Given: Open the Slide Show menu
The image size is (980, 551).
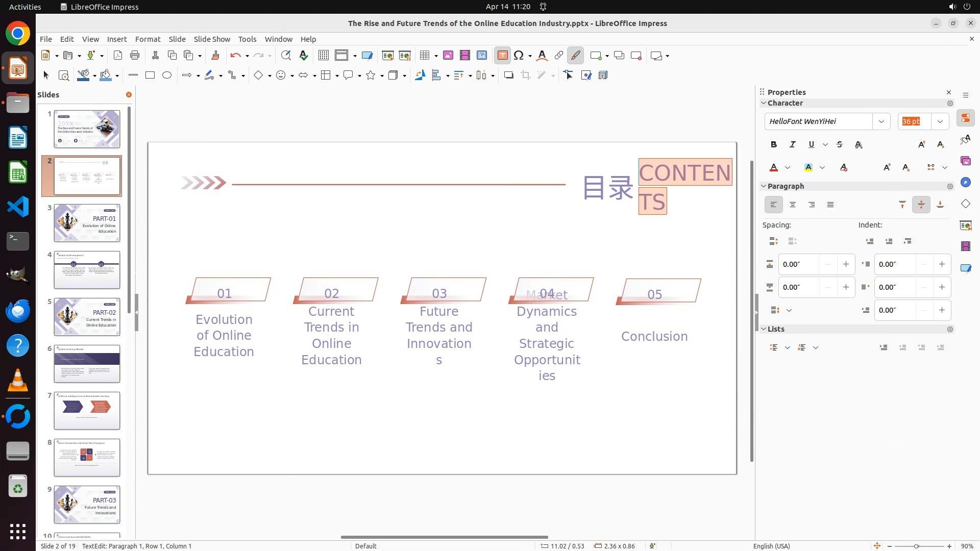Looking at the screenshot, I should (x=212, y=39).
